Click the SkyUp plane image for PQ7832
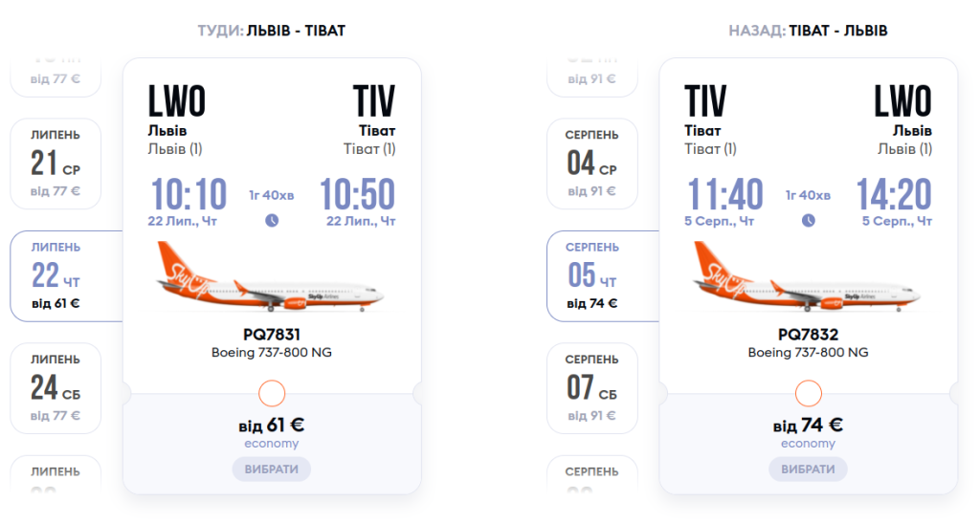Image resolution: width=980 pixels, height=524 pixels. coord(808,279)
